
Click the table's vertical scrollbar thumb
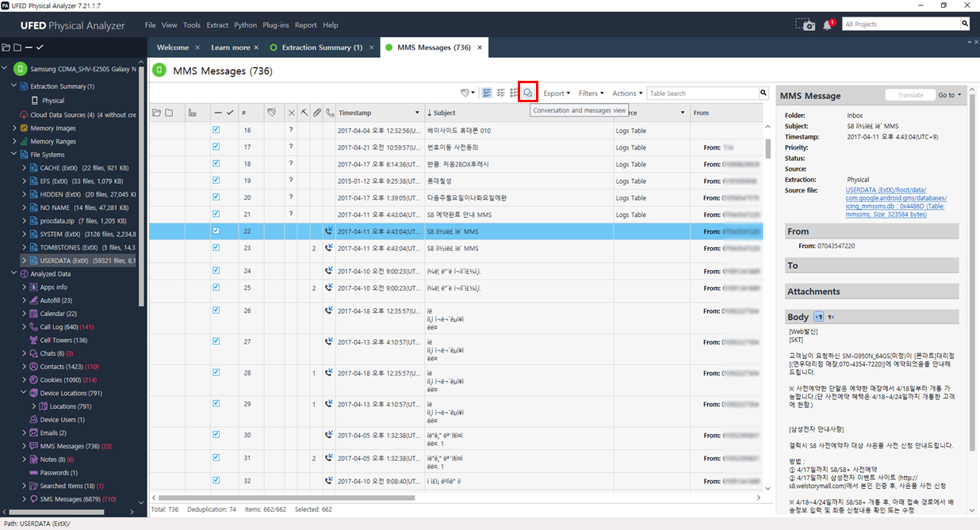pyautogui.click(x=768, y=149)
